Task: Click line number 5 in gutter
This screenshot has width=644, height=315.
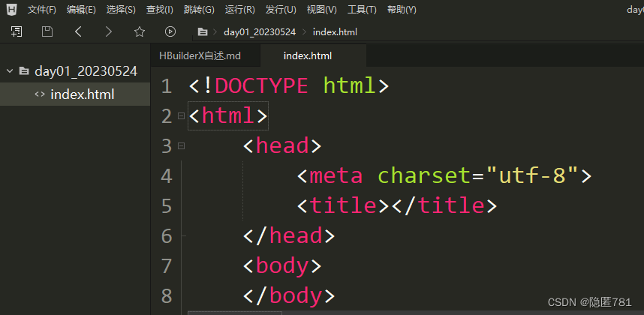Action: pyautogui.click(x=167, y=206)
